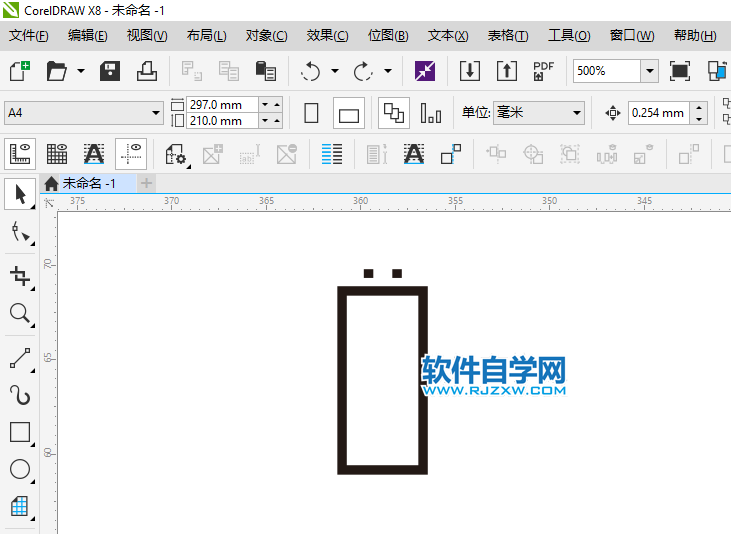Expand undo history dropdown arrow
This screenshot has height=534, width=731.
click(335, 71)
